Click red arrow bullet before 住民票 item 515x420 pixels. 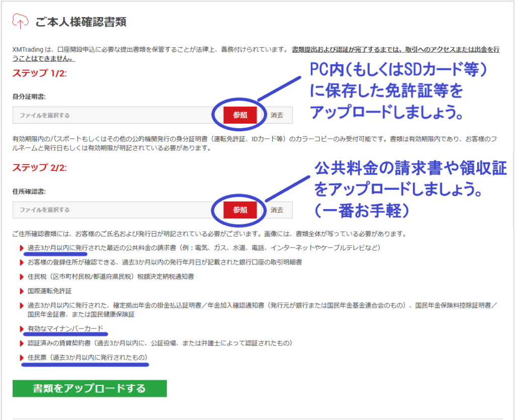point(22,358)
